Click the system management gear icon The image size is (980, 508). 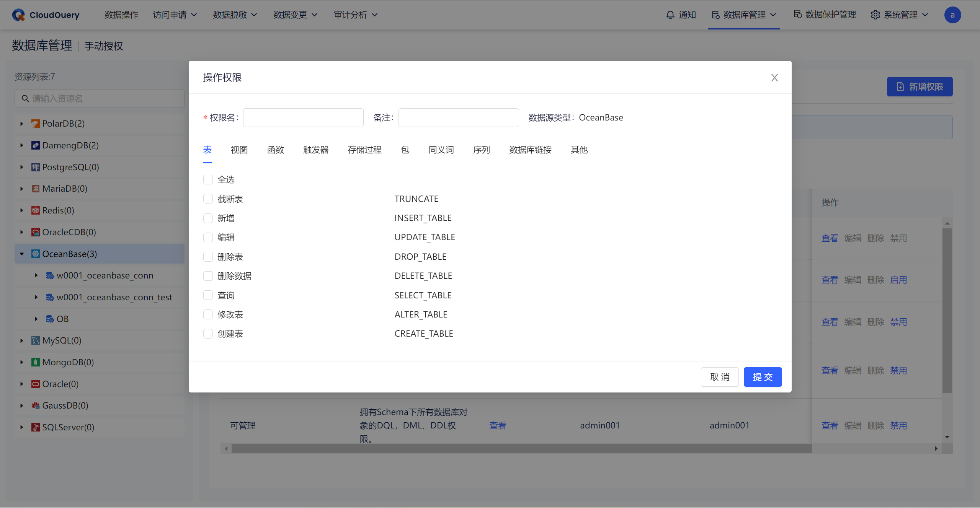tap(875, 15)
